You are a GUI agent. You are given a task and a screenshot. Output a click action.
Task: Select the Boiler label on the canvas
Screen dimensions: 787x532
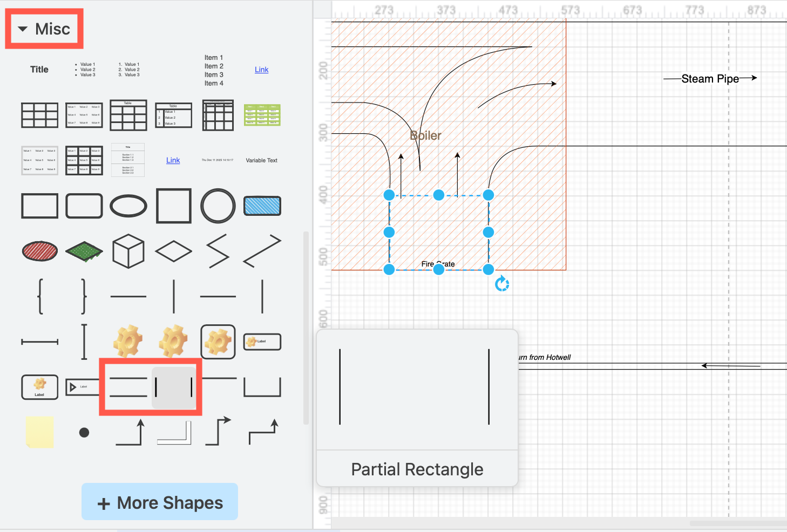click(x=426, y=135)
